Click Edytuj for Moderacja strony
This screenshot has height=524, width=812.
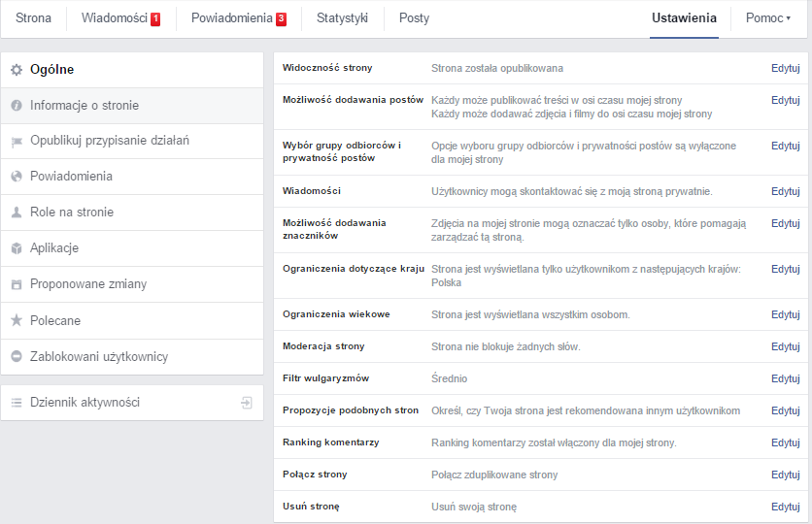pyautogui.click(x=786, y=346)
